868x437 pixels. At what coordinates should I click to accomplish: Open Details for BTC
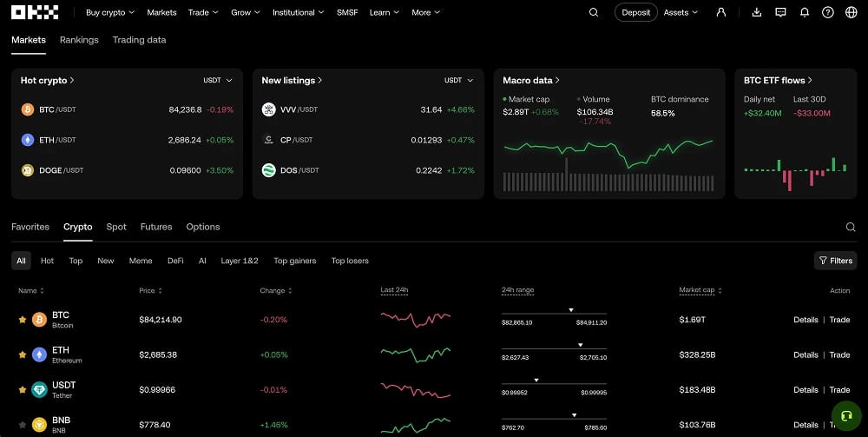pyautogui.click(x=806, y=320)
